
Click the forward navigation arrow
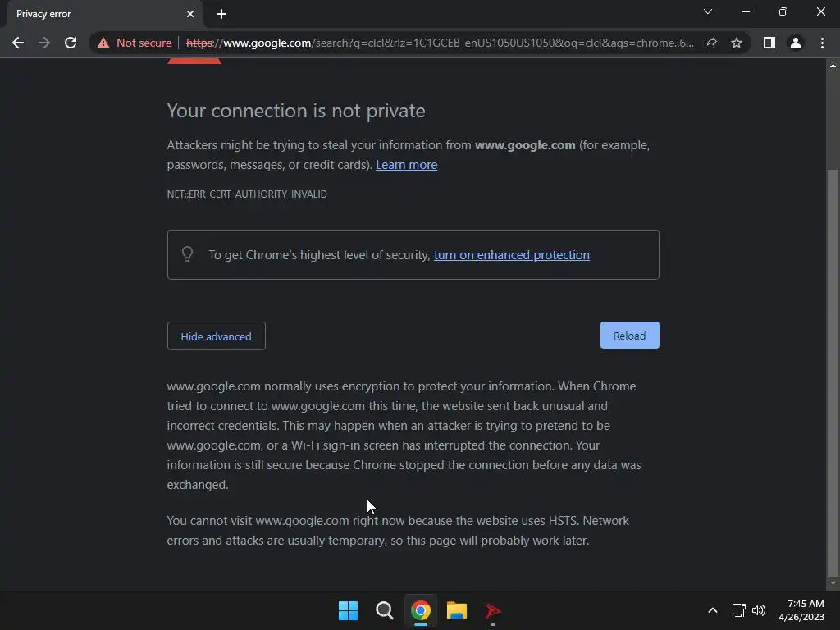pyautogui.click(x=44, y=43)
